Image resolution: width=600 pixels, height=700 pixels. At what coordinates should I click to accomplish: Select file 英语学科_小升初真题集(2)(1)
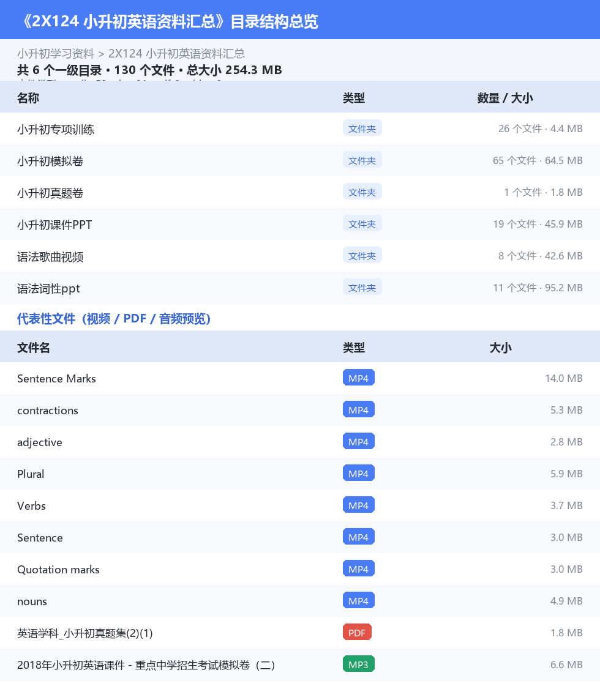[85, 633]
